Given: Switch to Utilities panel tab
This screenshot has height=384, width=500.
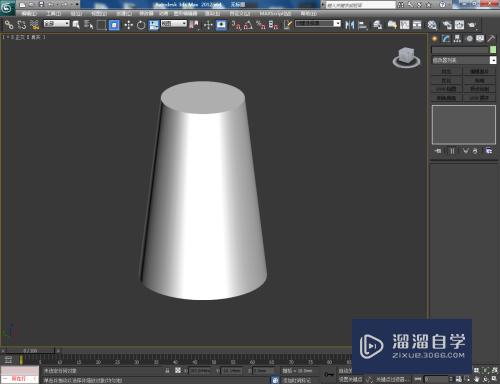Looking at the screenshot, I should pyautogui.click(x=491, y=39).
